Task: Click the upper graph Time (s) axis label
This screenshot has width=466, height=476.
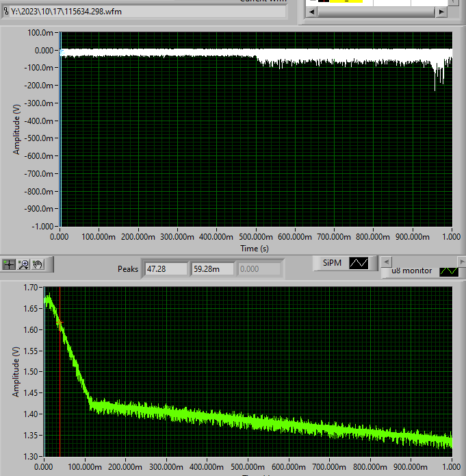Action: pos(255,249)
